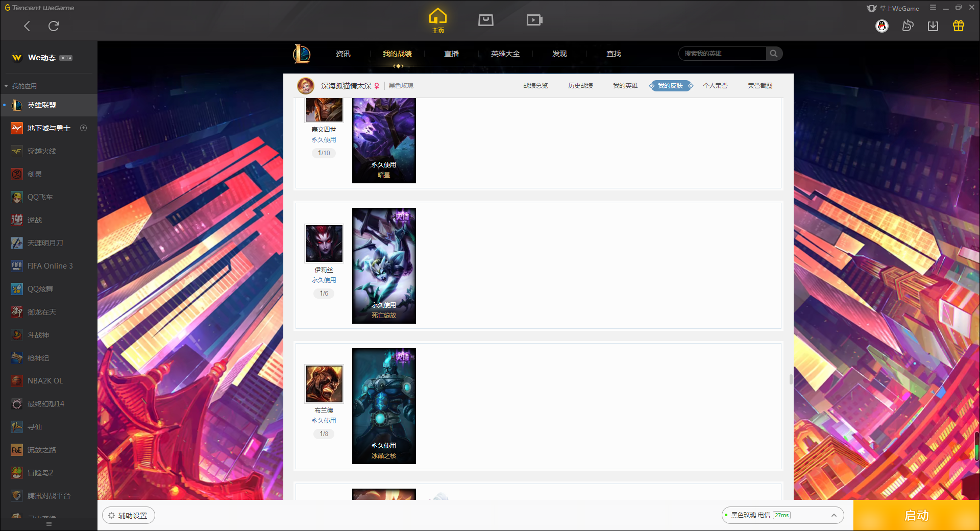Click the 嘉文四世 champion portrait

(324, 110)
